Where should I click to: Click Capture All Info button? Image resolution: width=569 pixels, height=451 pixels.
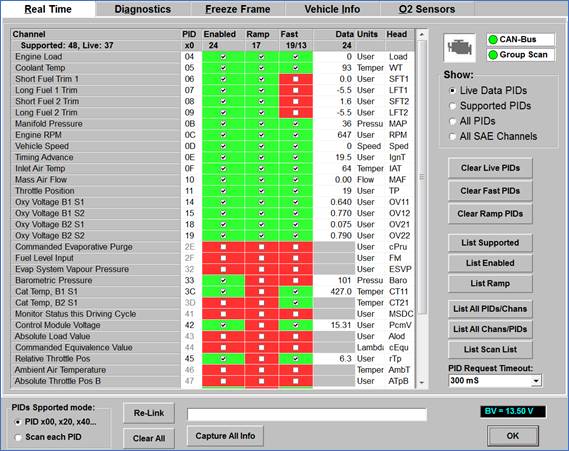pyautogui.click(x=225, y=436)
